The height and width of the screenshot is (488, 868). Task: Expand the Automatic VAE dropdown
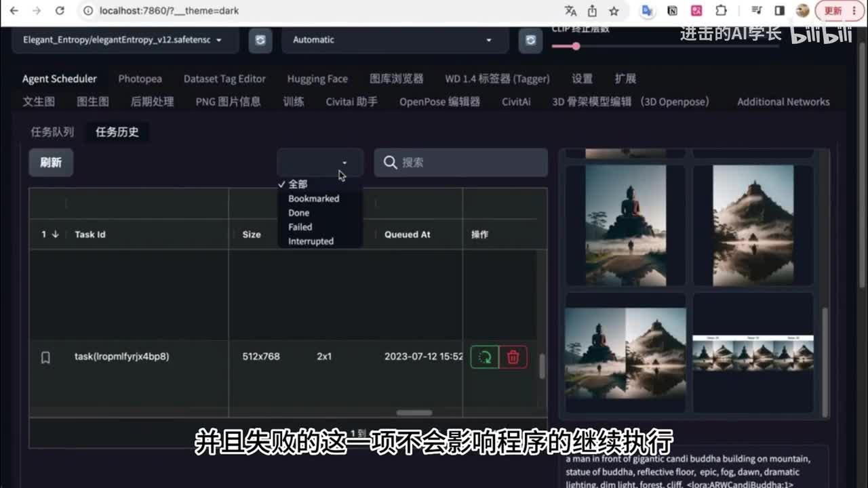[x=393, y=40]
